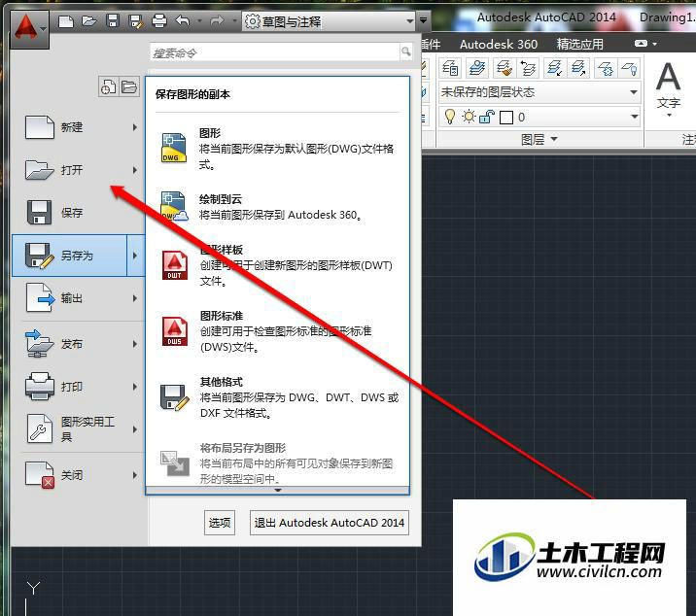Screen dimensions: 696x616
Task: Click the Match Layer icon
Action: (504, 68)
